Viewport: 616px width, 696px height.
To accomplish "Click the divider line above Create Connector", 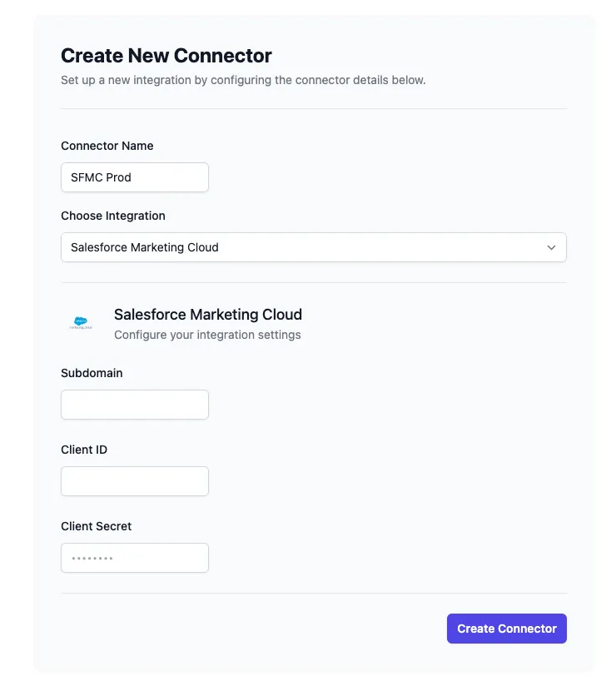I will point(313,594).
